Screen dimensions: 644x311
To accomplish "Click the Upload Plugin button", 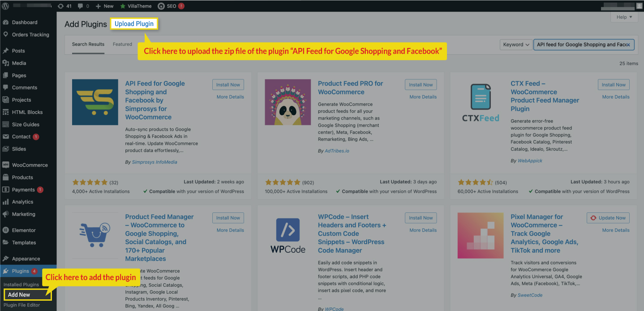I will click(134, 24).
